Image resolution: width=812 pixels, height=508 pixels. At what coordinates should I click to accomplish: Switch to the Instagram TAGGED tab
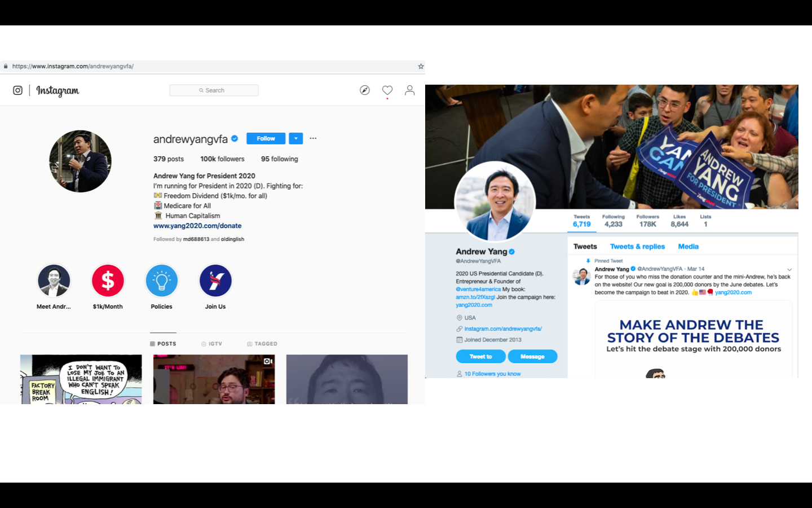262,344
